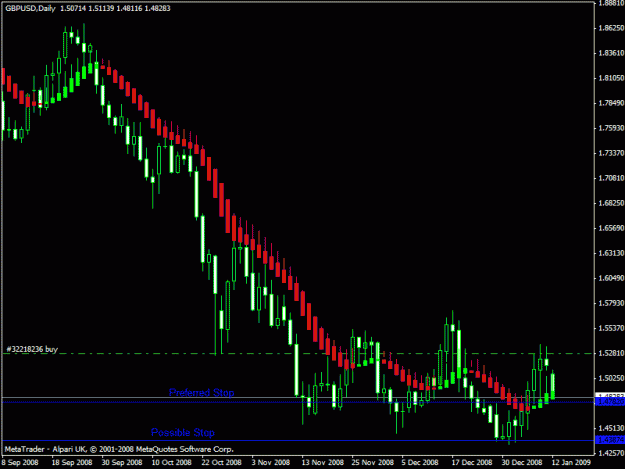Screen dimensions: 625x469
Task: Click the 1.55370 price scale label
Action: point(611,328)
